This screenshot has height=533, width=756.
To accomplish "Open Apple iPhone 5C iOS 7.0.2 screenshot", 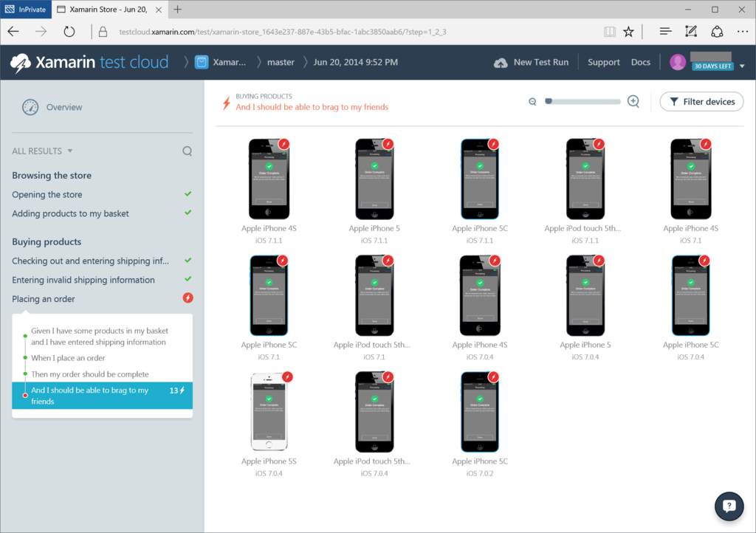I will point(480,412).
